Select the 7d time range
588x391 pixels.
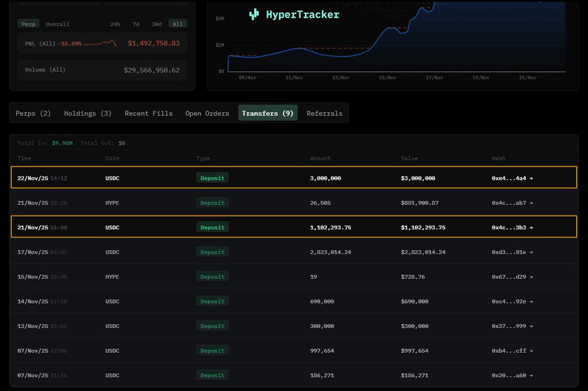coord(136,24)
